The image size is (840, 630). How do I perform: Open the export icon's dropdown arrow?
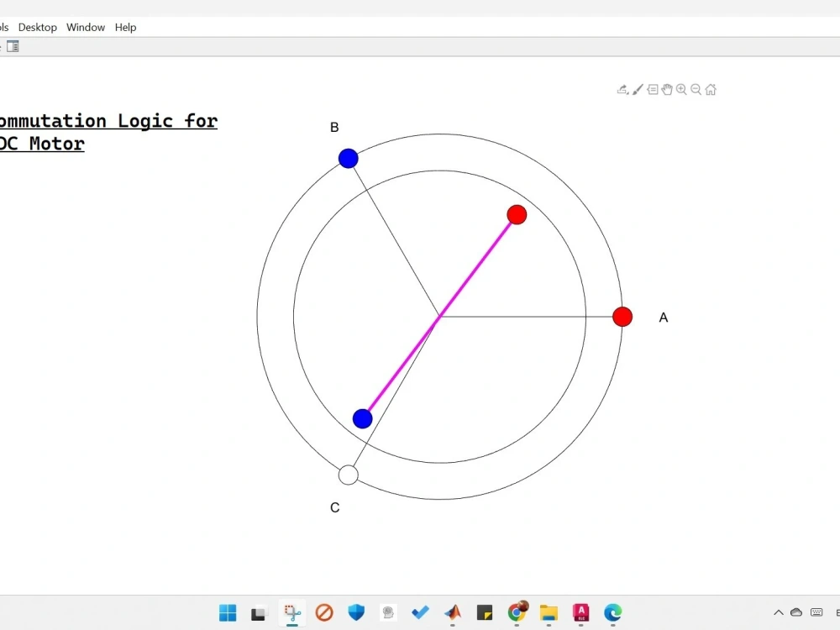[x=627, y=94]
